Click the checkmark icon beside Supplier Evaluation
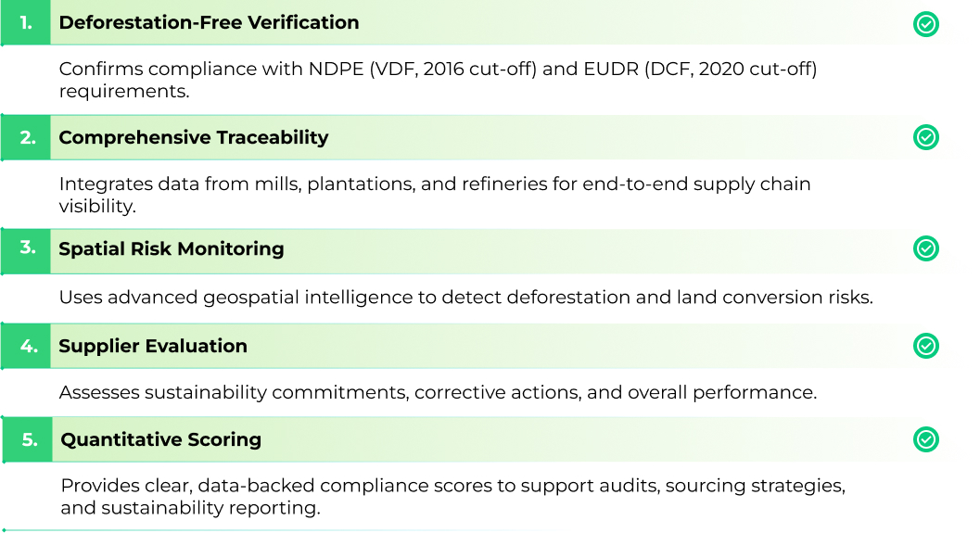The image size is (980, 533). click(x=925, y=346)
